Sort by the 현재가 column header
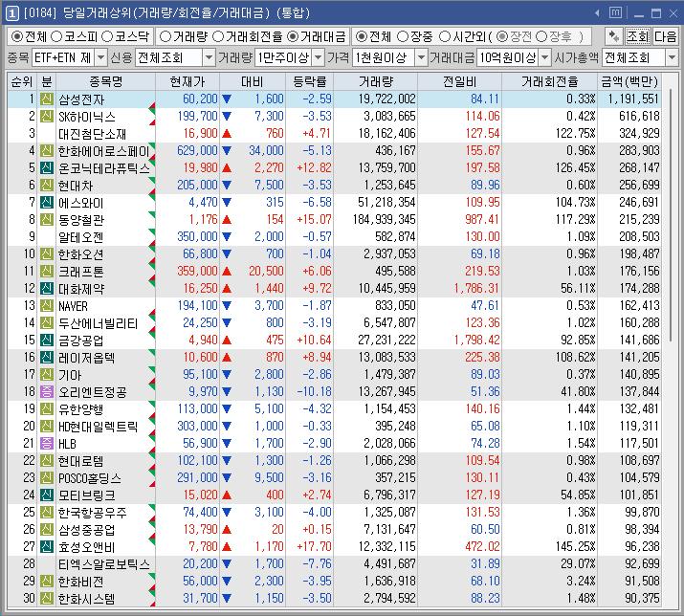This screenshot has width=684, height=616. pos(188,81)
